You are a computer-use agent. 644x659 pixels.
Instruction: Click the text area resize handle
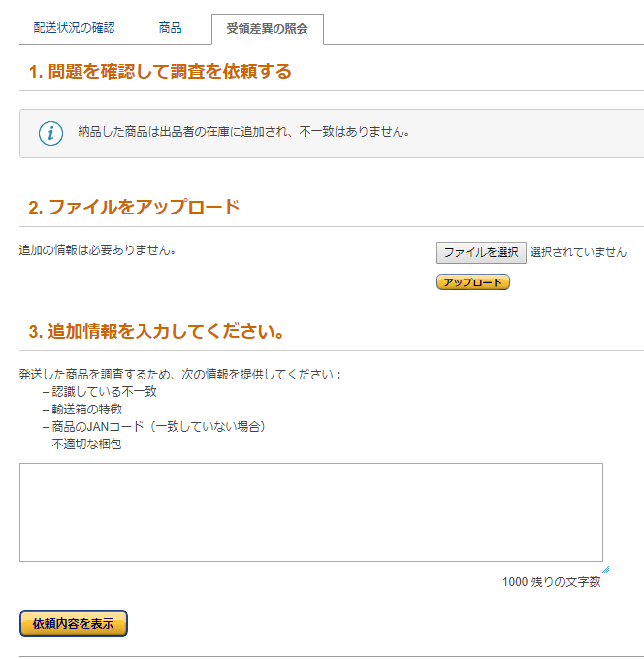point(605,569)
